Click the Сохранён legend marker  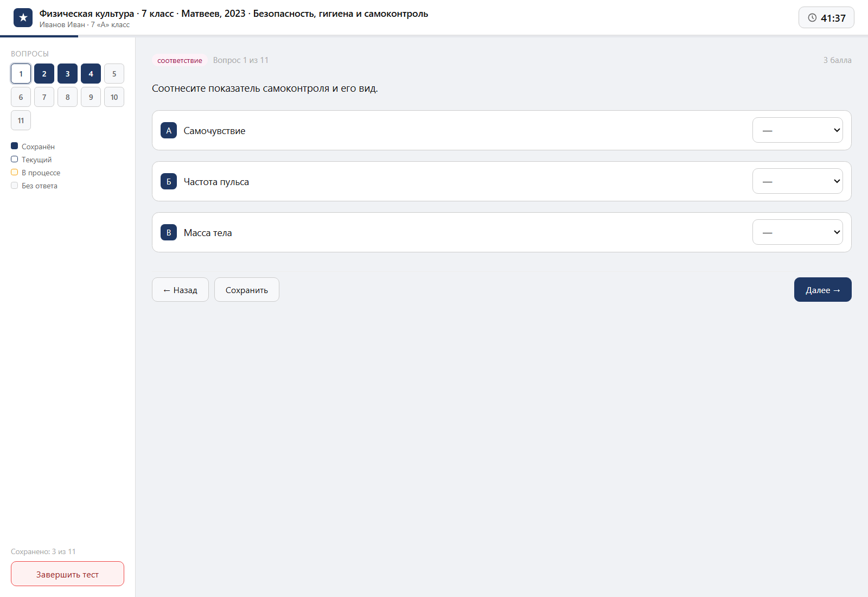(15, 146)
